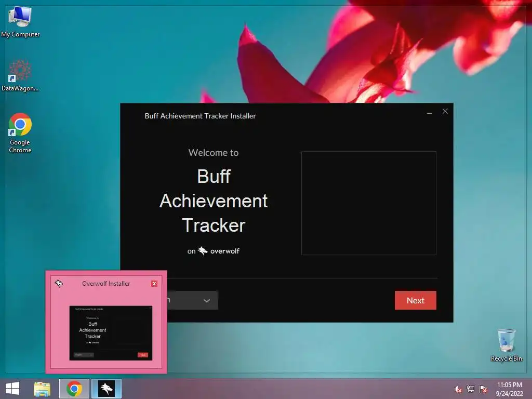
Task: Launch Google Chrome from desktop shortcut
Action: (x=20, y=133)
